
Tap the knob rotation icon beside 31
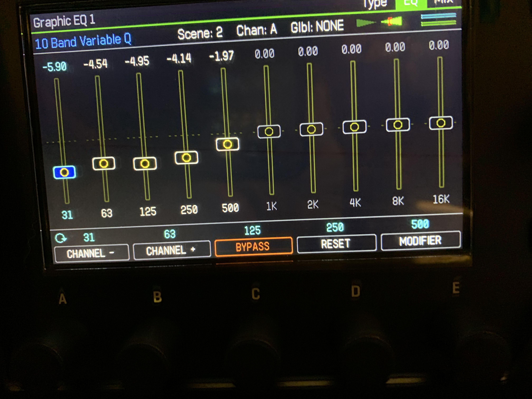[x=60, y=238]
